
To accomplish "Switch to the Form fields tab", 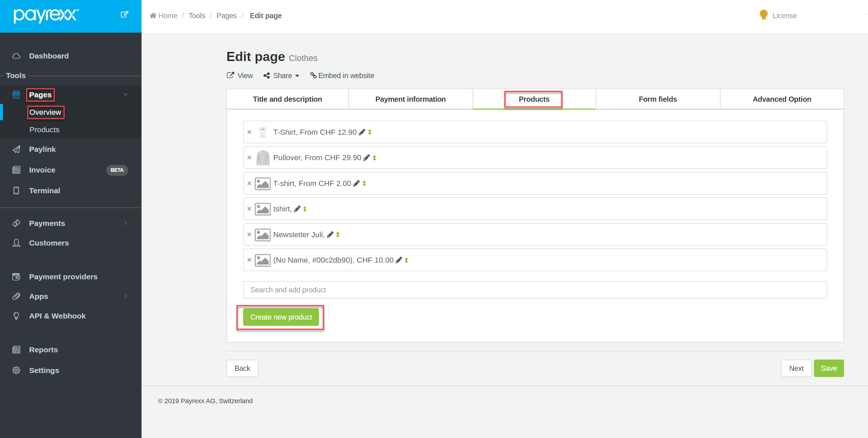I will click(658, 99).
